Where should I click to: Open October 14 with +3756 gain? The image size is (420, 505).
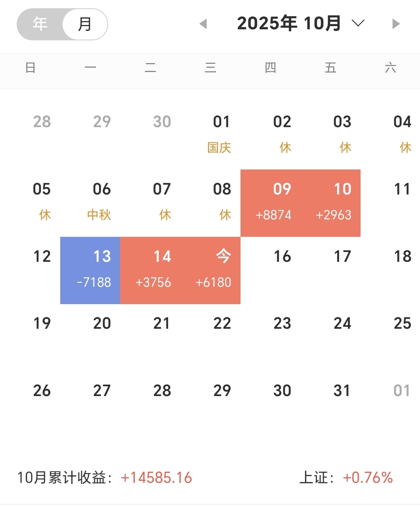[x=150, y=271]
